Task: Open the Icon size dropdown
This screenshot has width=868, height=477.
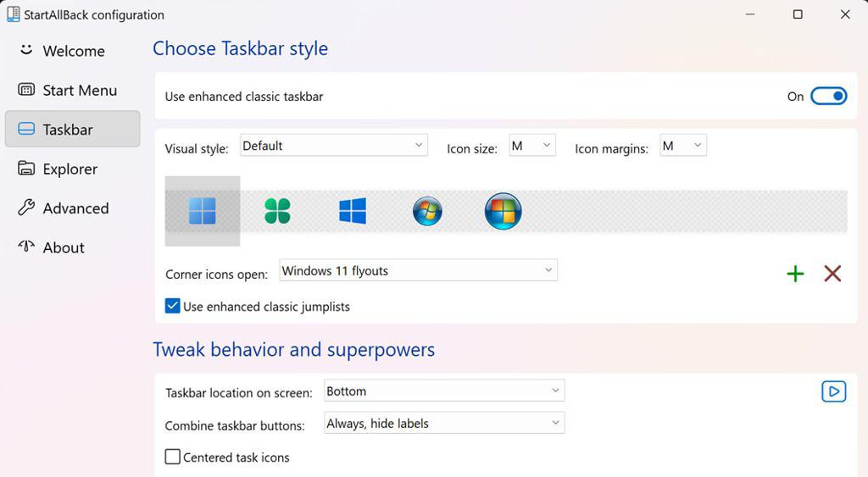Action: pyautogui.click(x=532, y=146)
